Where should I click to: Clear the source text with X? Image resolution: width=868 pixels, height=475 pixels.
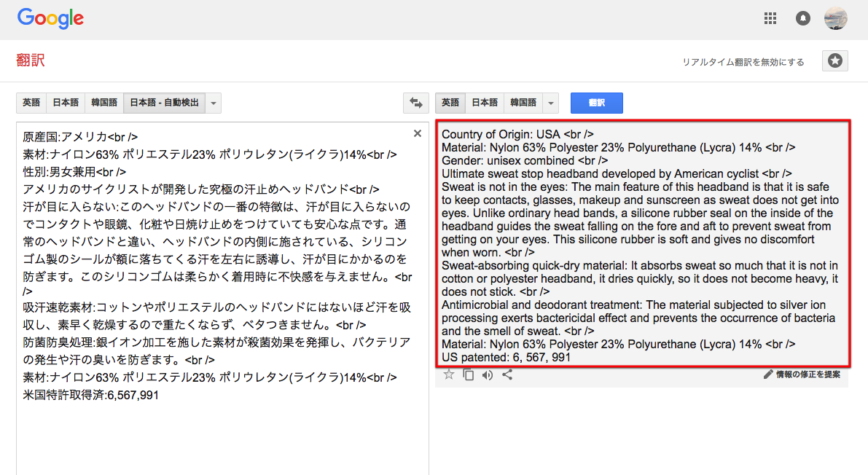coord(418,133)
